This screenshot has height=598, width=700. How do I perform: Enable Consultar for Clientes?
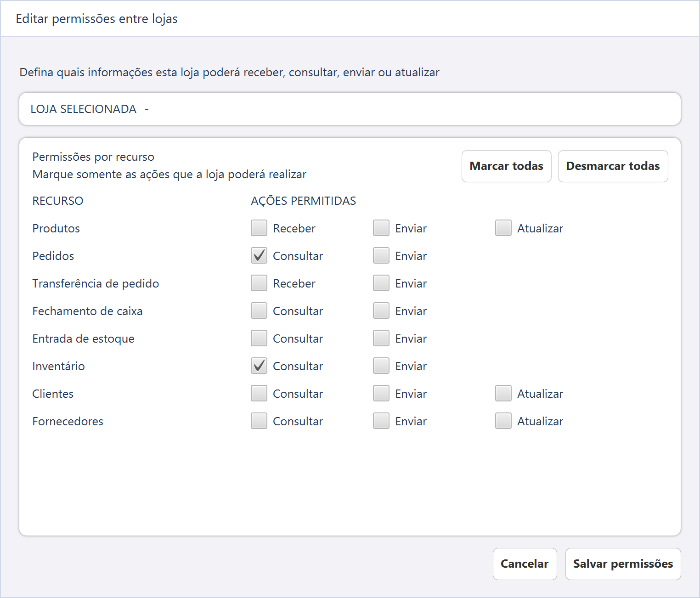coord(259,393)
